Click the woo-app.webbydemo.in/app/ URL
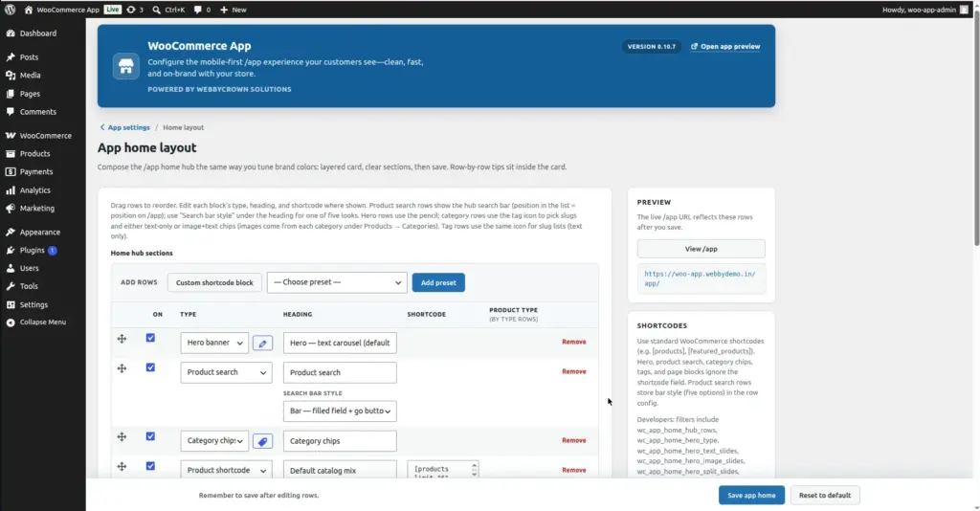Image resolution: width=980 pixels, height=511 pixels. [x=700, y=278]
